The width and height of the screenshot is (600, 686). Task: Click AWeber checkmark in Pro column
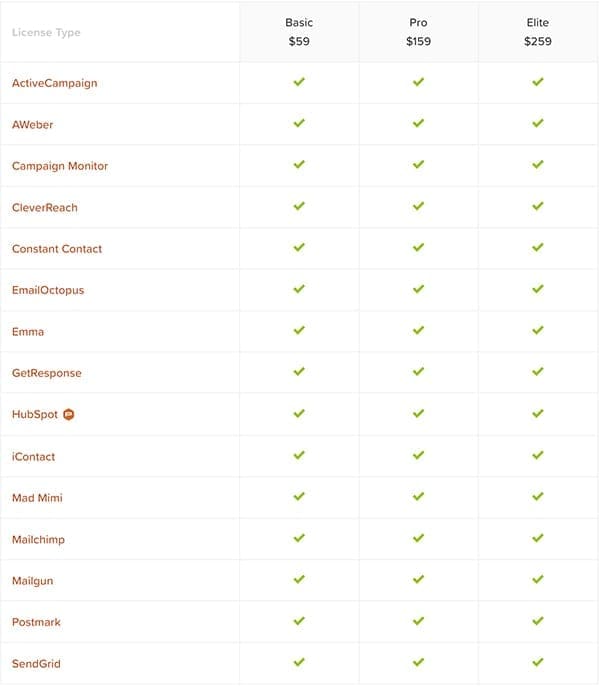pyautogui.click(x=418, y=123)
